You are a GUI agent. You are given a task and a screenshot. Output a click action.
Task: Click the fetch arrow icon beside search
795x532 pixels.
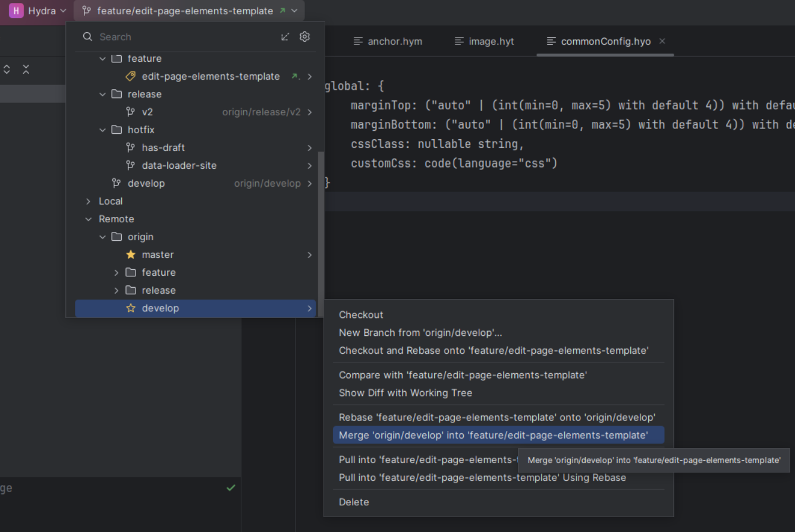[x=285, y=37]
